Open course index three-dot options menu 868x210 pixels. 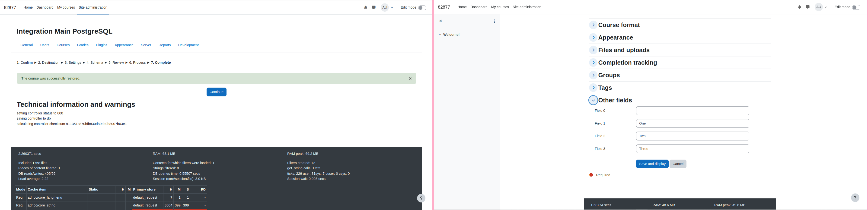point(494,21)
